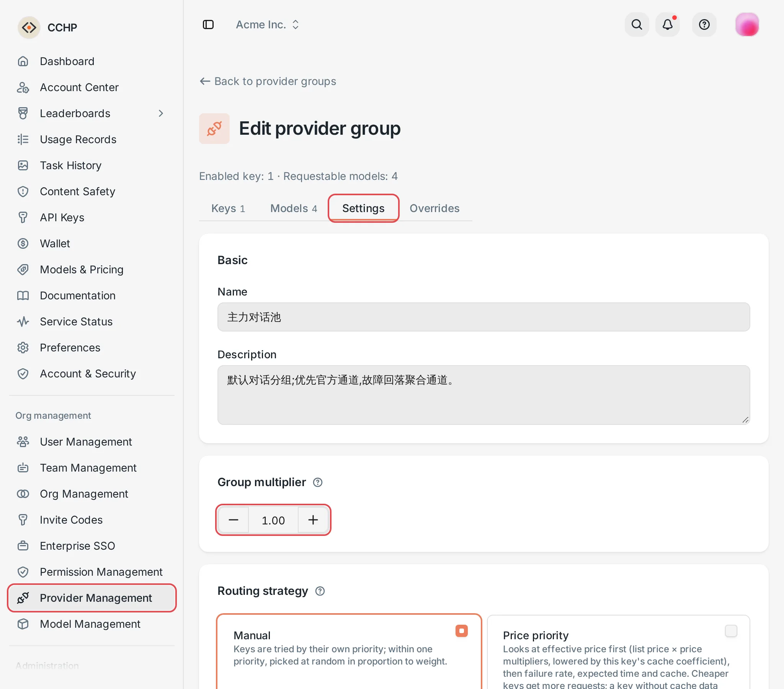Image resolution: width=784 pixels, height=689 pixels.
Task: Open Preferences
Action: pos(91,348)
